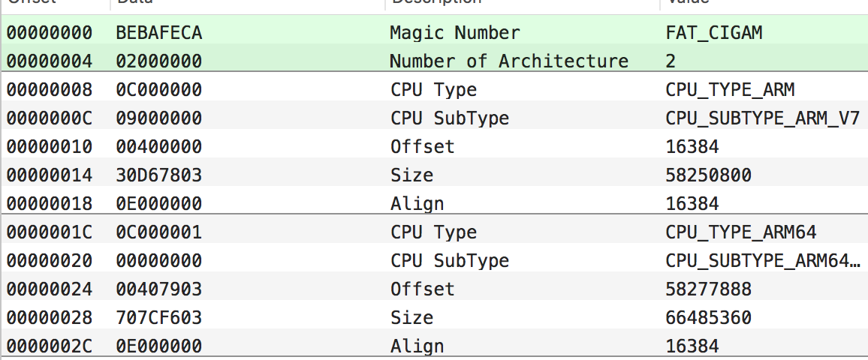Viewport: 868px width, 360px height.
Task: Select the offset cell 0000001C
Action: (x=49, y=232)
